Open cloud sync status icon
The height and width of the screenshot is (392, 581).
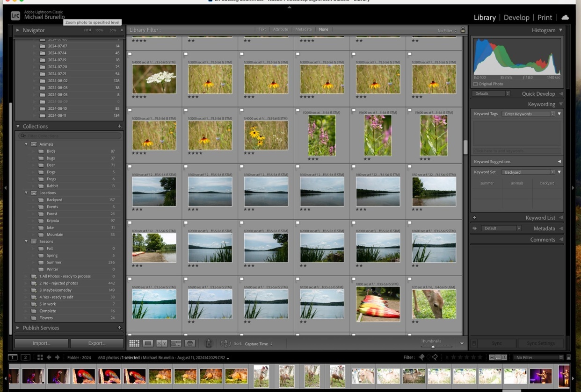[565, 17]
